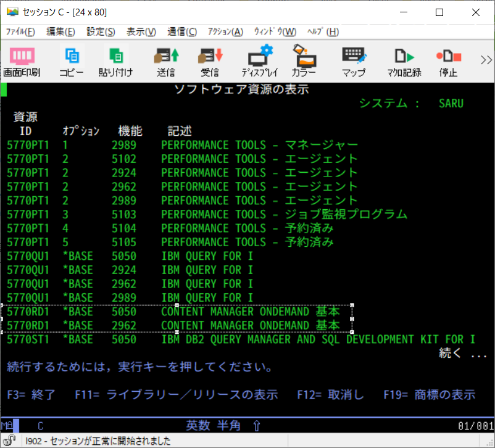Open the ファイル(F) menu
This screenshot has width=495, height=448.
click(x=20, y=31)
